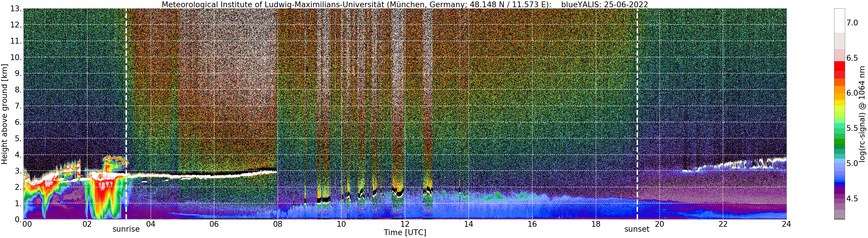Click the 6.0 value on the colorbar
This screenshot has height=238, width=868.
pyautogui.click(x=852, y=93)
